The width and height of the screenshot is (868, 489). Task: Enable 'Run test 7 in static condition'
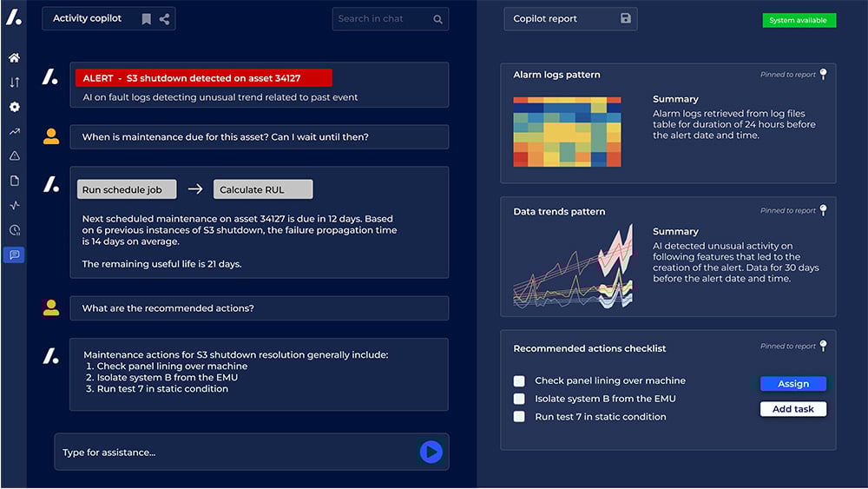pos(519,417)
